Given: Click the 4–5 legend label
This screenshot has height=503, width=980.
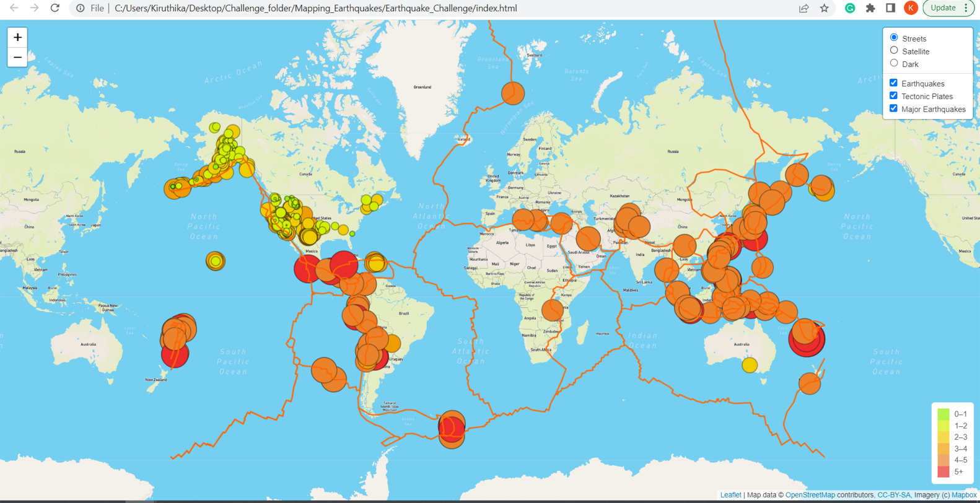Looking at the screenshot, I should click(960, 460).
